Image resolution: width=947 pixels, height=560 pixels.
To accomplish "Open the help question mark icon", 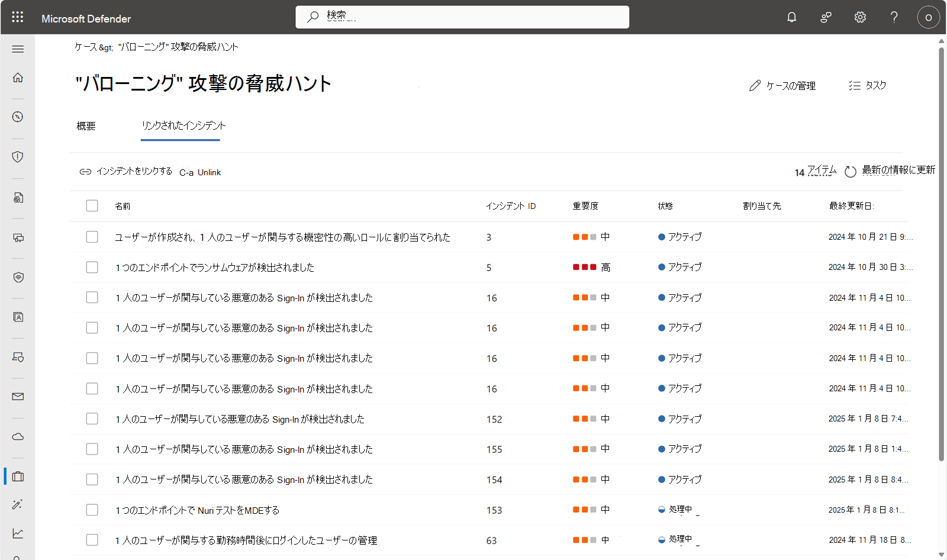I will [894, 17].
